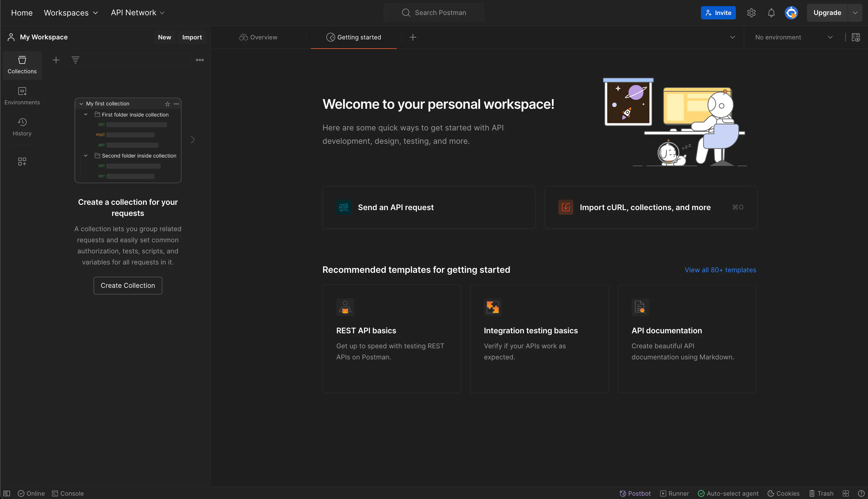This screenshot has width=868, height=499.
Task: Select the Import cURL, collections, and more card
Action: [651, 207]
